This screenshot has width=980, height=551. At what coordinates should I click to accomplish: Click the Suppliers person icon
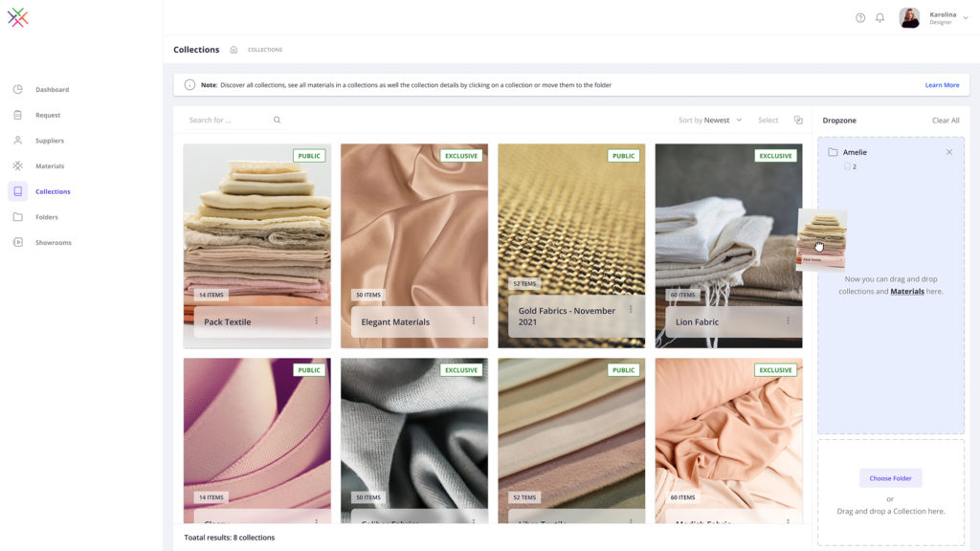(17, 141)
